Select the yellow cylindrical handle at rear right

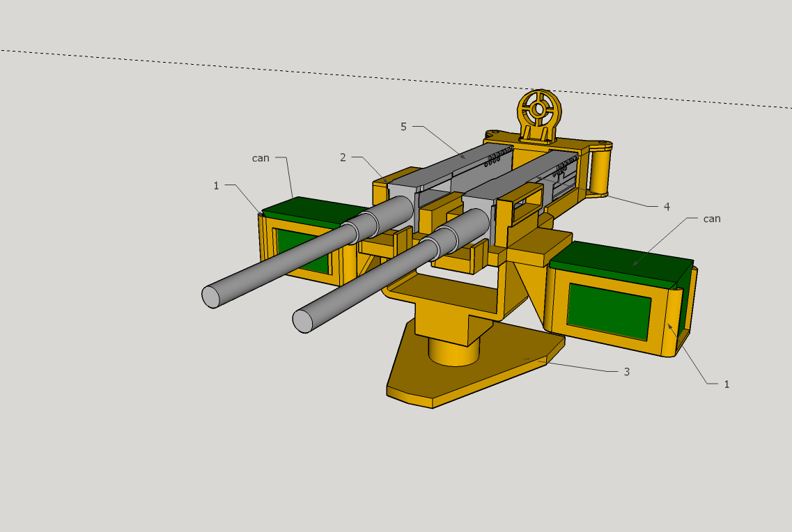600,171
